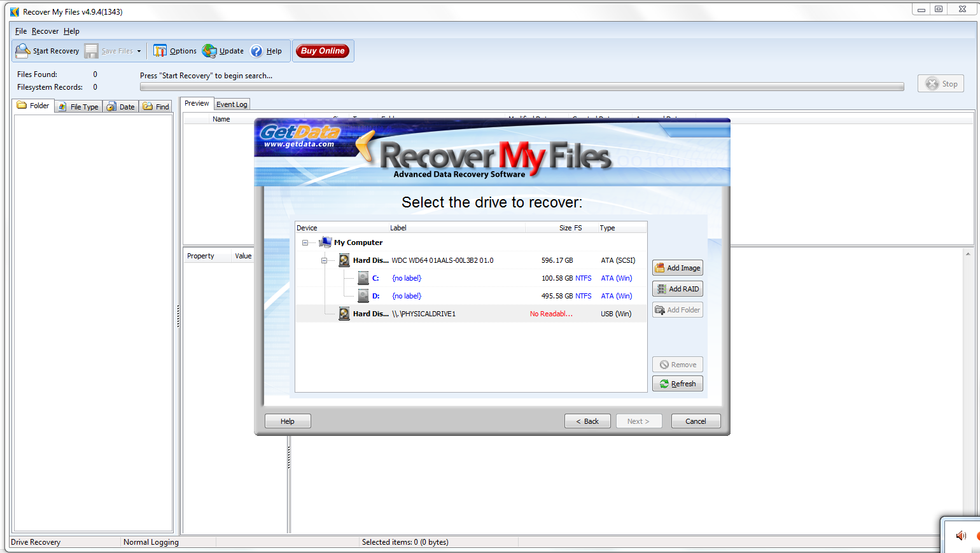
Task: Click the PHYSICALDRIVE1 hard disk icon
Action: [344, 314]
